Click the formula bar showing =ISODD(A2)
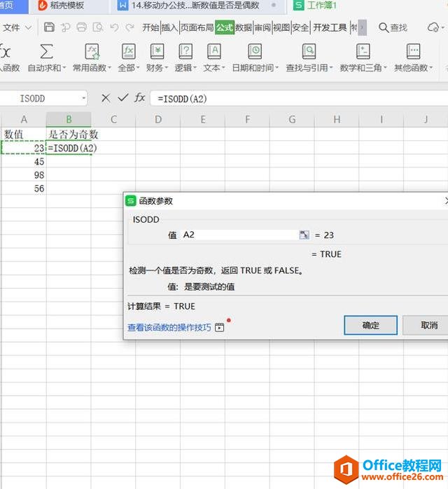Viewport: 448px width, 489px height. (x=299, y=99)
